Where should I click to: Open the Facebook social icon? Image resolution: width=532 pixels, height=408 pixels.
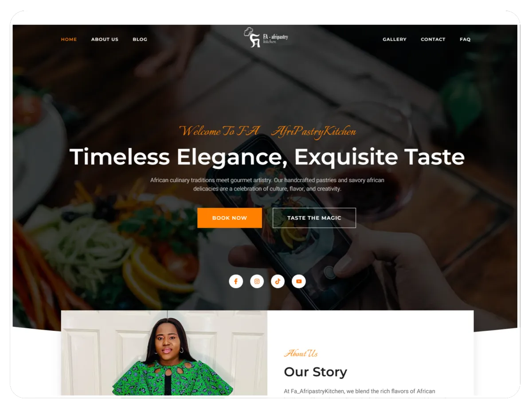pos(236,281)
